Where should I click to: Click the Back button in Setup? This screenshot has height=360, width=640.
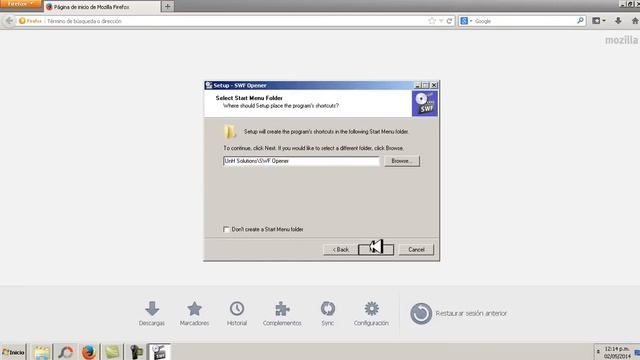click(340, 249)
